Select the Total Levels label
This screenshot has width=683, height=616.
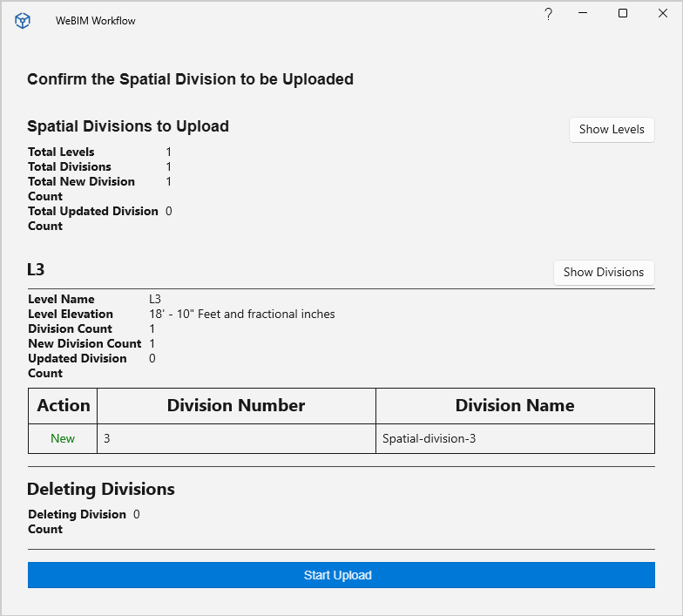coord(61,152)
